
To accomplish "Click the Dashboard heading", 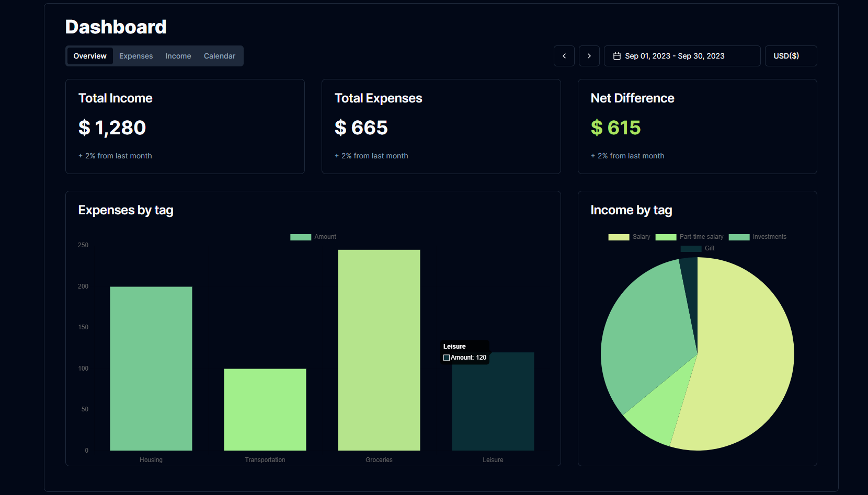I will tap(116, 27).
